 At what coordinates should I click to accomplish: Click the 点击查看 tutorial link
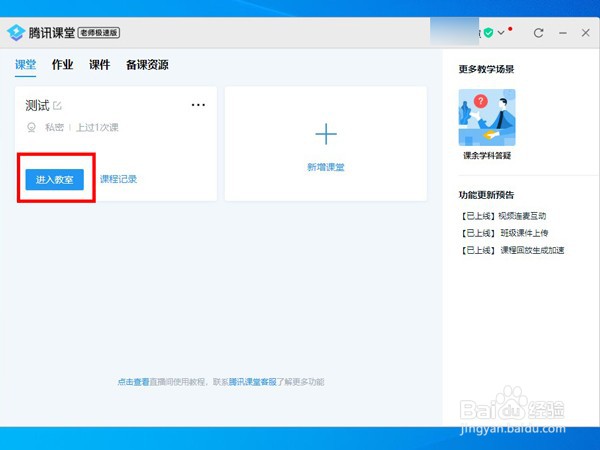(133, 382)
